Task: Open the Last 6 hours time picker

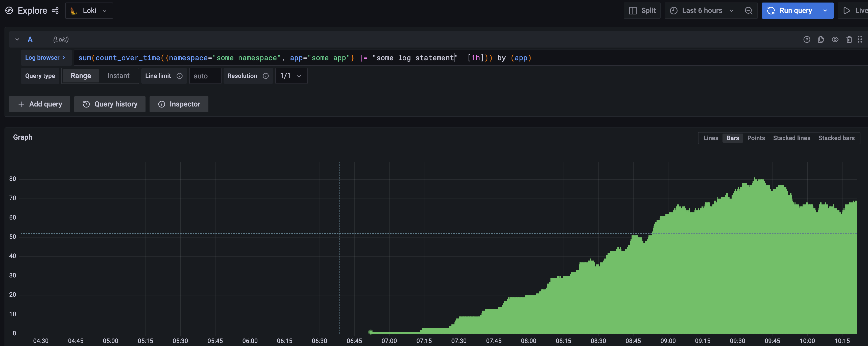Action: click(702, 10)
